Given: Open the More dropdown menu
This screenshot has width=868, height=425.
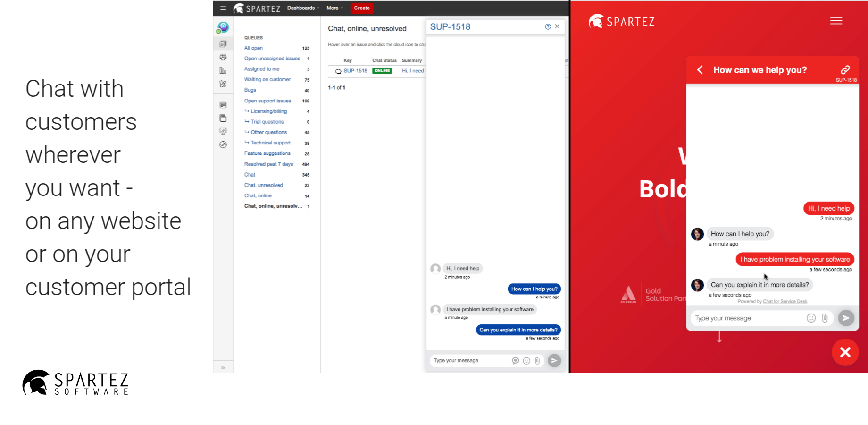Looking at the screenshot, I should tap(335, 8).
